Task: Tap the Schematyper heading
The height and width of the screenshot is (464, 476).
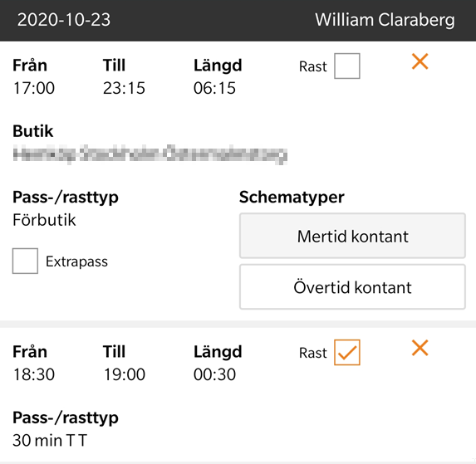Action: pos(292,198)
